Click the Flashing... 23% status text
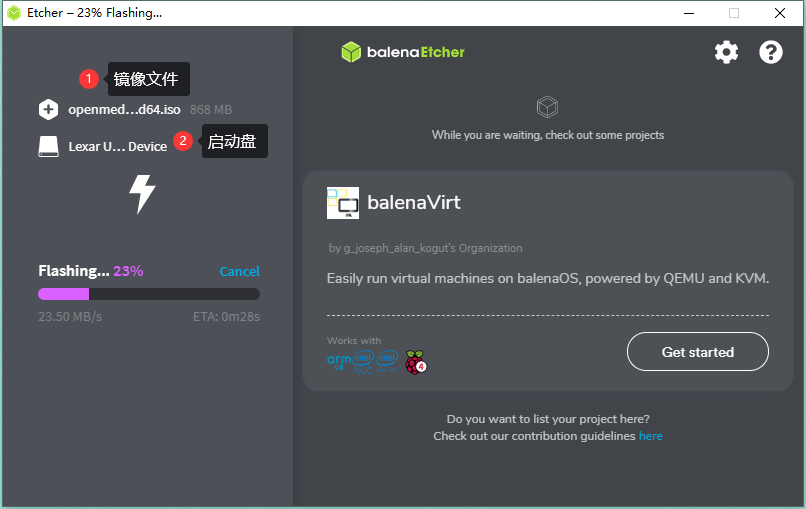The height and width of the screenshot is (509, 806). click(91, 271)
